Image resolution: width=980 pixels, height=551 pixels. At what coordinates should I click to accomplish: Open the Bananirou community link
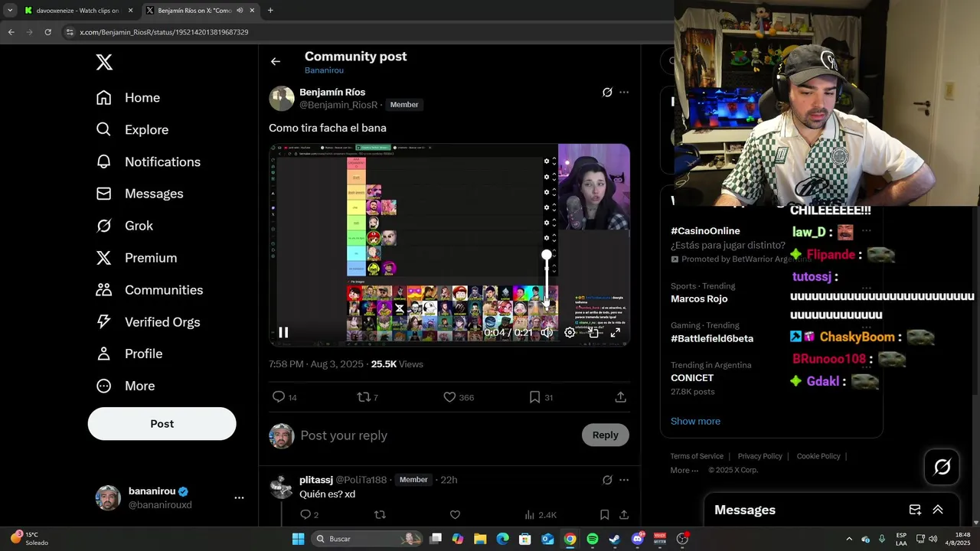[324, 70]
